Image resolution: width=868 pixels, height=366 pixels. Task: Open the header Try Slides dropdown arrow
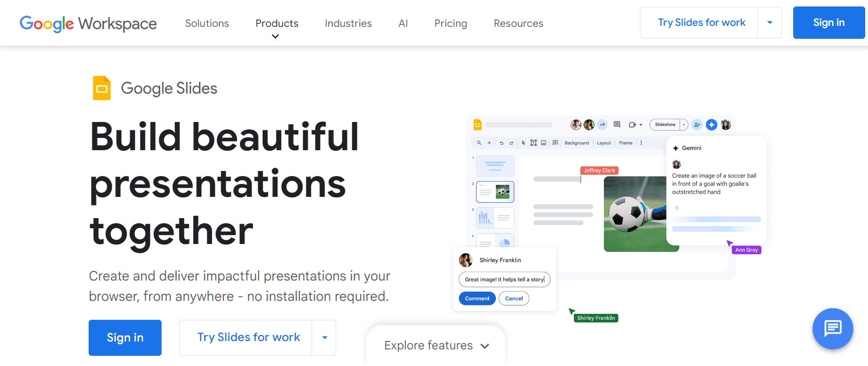(770, 23)
